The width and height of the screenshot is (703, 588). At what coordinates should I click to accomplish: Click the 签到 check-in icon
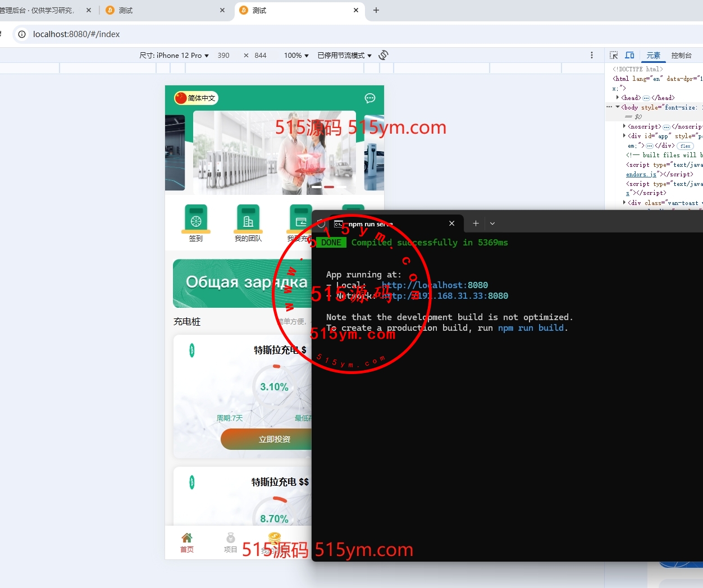[196, 219]
